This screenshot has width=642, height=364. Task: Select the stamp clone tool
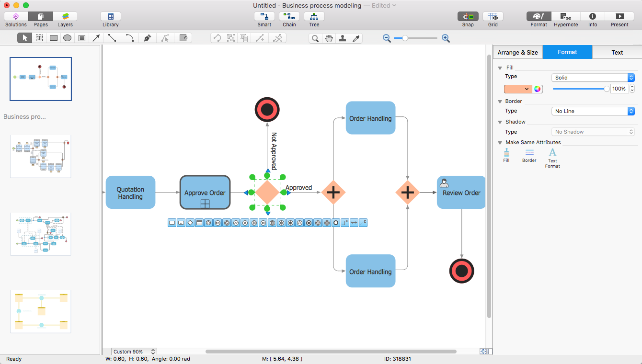coord(343,38)
